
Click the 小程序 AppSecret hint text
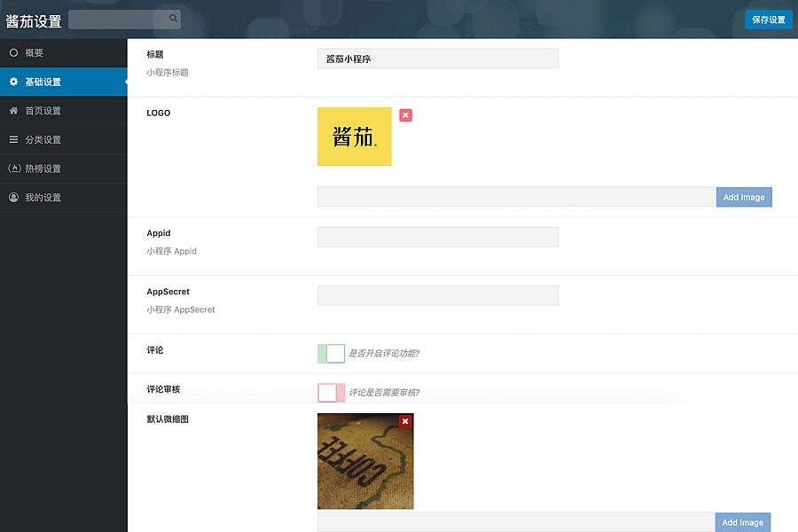pyautogui.click(x=181, y=309)
